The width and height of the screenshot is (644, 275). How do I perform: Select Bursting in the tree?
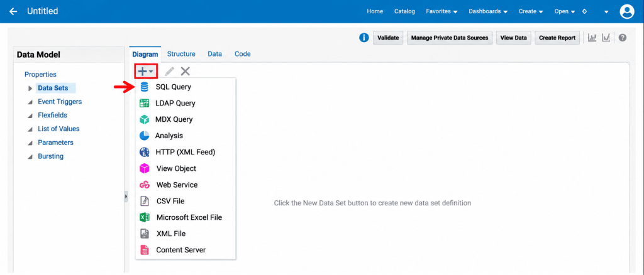click(x=50, y=156)
